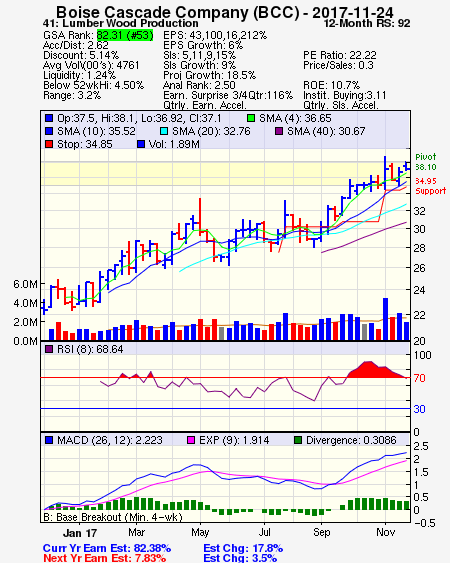Click the Curr Yr Earn Est: 82.38% text

(107, 548)
